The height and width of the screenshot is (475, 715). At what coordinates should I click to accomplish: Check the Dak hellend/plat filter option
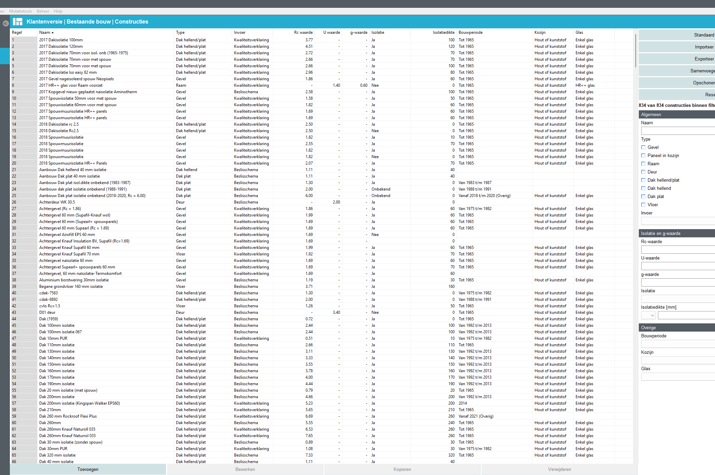coord(644,180)
